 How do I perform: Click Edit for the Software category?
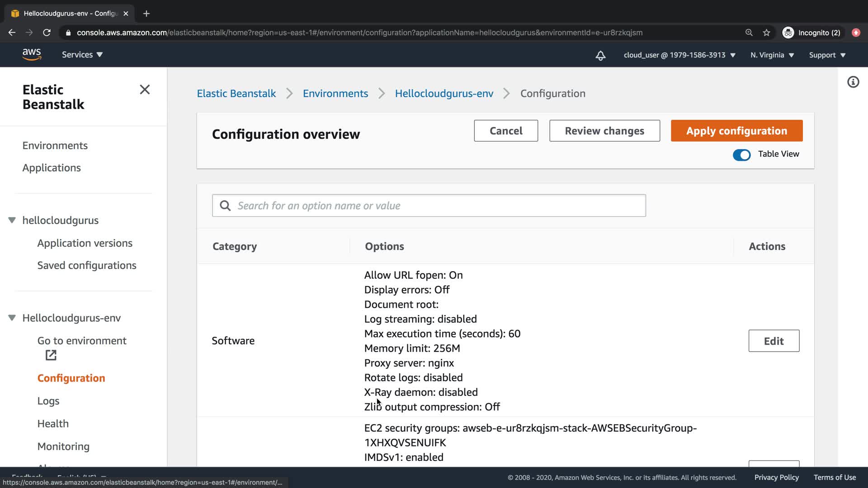click(x=774, y=341)
